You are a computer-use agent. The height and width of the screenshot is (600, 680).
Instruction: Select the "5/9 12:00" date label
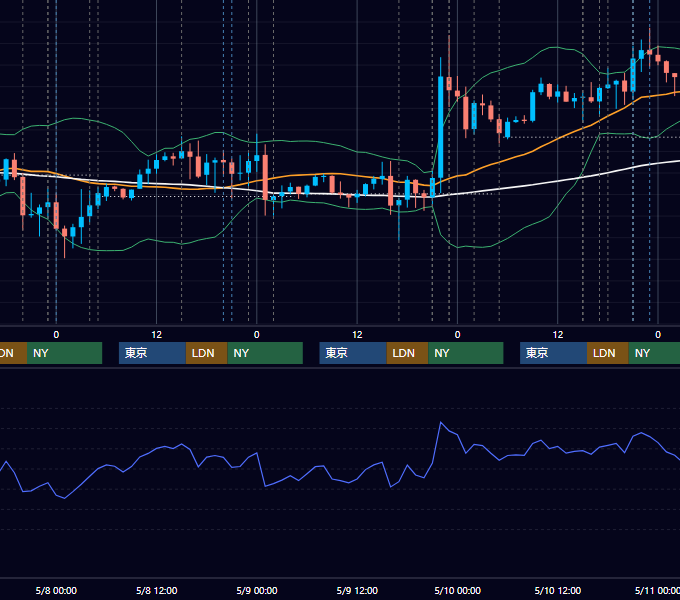357,590
